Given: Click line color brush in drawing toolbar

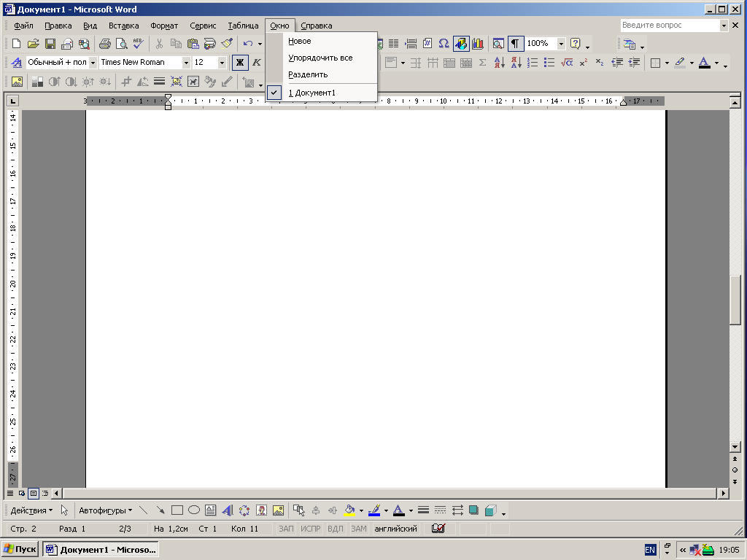Looking at the screenshot, I should click(x=374, y=510).
